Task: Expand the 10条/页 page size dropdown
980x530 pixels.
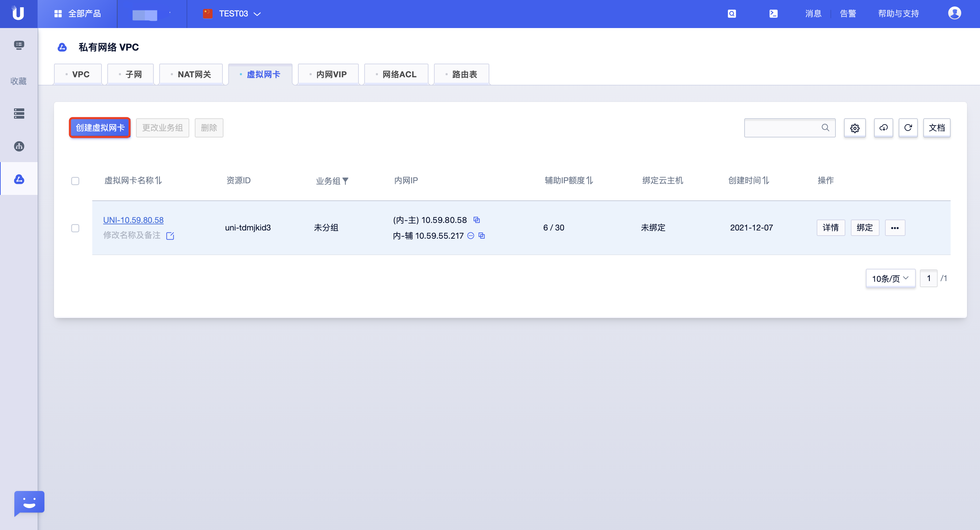Action: 890,278
